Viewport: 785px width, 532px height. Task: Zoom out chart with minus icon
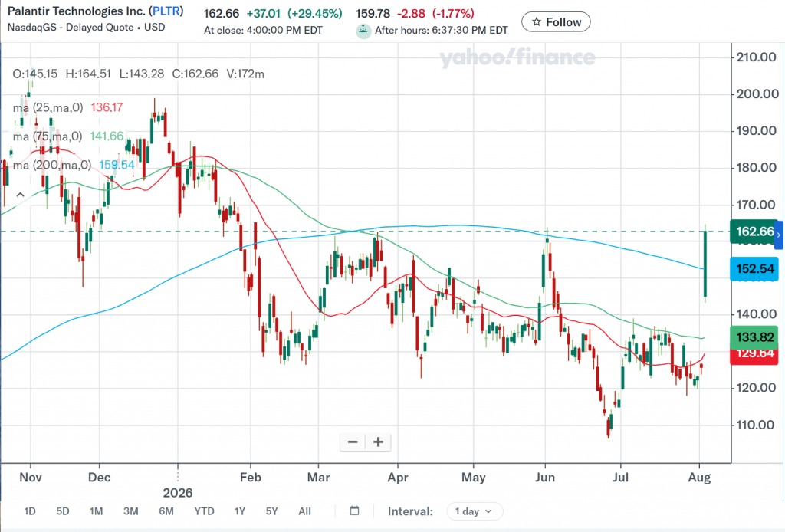click(x=353, y=442)
